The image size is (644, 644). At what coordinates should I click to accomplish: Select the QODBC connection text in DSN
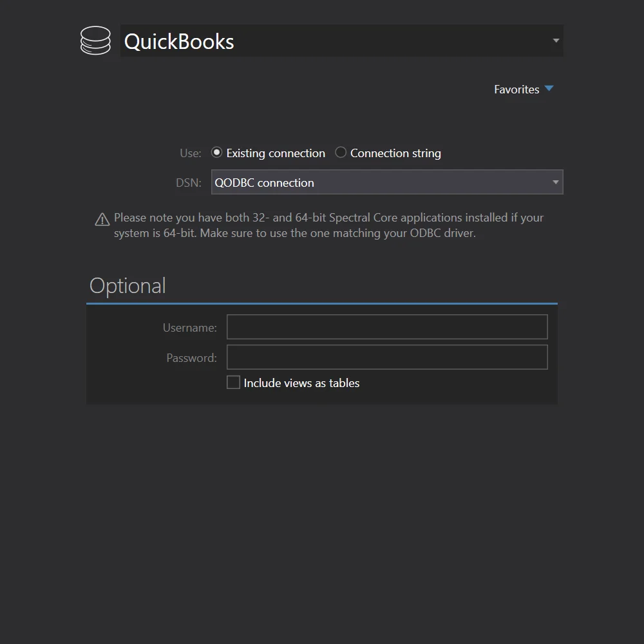pyautogui.click(x=264, y=182)
